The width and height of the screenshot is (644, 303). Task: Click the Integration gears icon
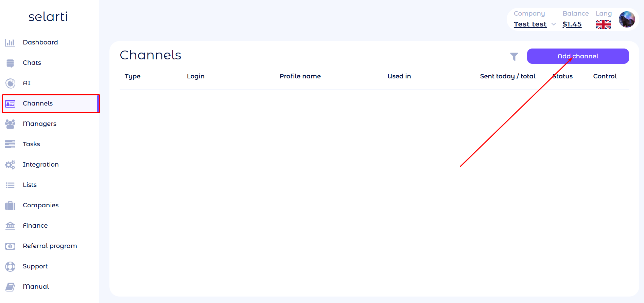click(x=10, y=165)
